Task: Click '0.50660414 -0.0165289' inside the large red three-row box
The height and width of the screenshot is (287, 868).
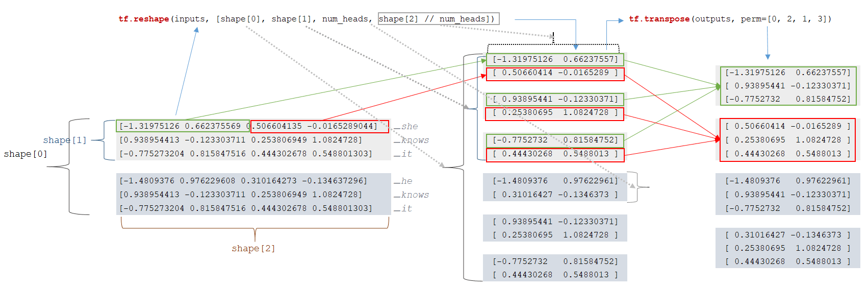Action: (x=788, y=126)
